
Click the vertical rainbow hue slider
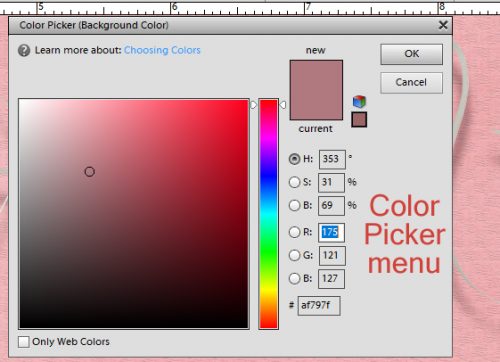coord(268,214)
